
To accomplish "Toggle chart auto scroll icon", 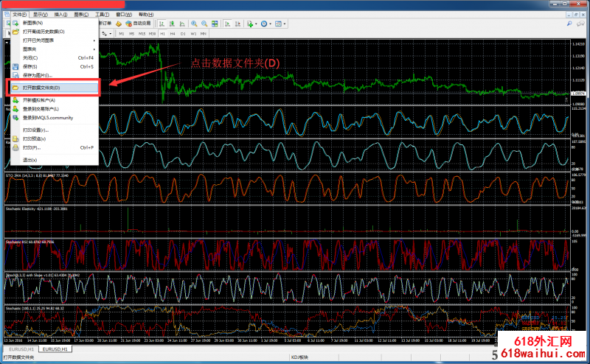I will 228,24.
